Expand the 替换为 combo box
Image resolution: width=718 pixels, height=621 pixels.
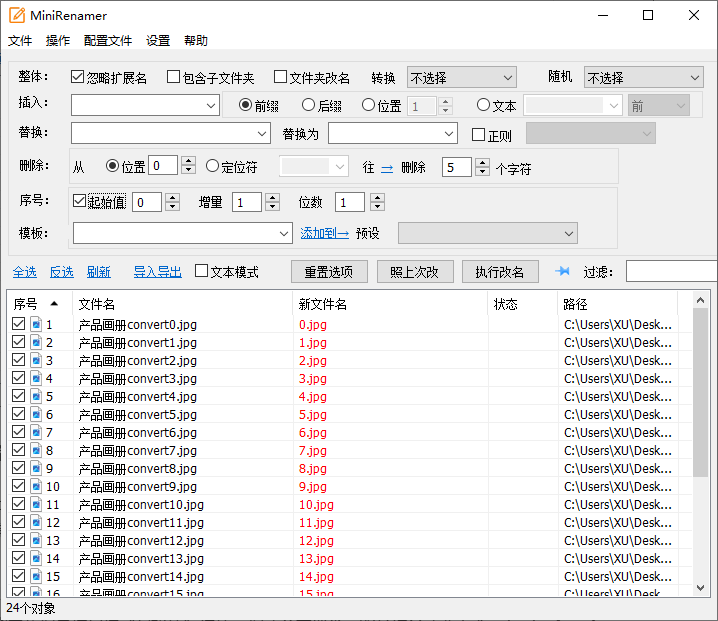pos(449,134)
